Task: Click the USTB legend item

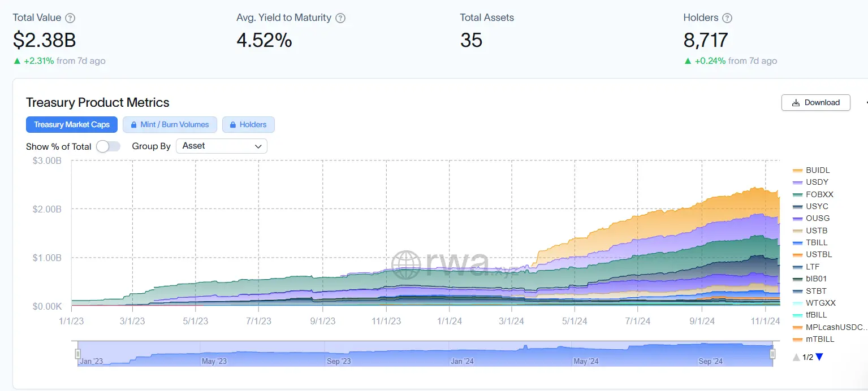Action: pyautogui.click(x=817, y=231)
